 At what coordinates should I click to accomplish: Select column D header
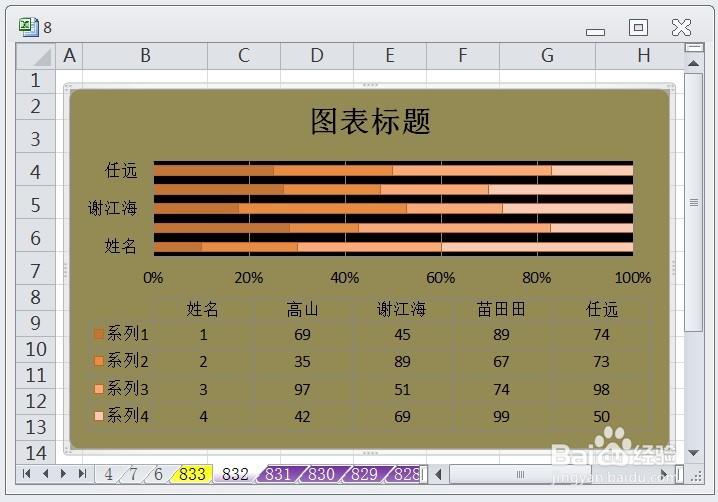pos(317,56)
